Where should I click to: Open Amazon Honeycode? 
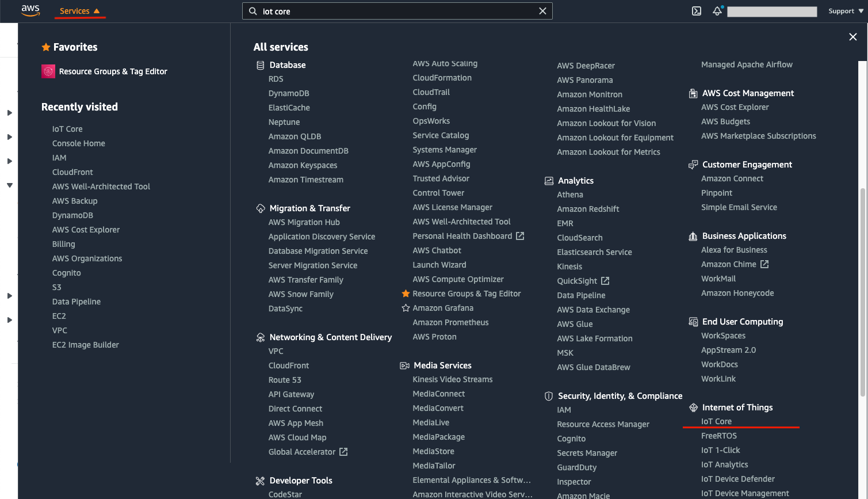[x=737, y=293]
